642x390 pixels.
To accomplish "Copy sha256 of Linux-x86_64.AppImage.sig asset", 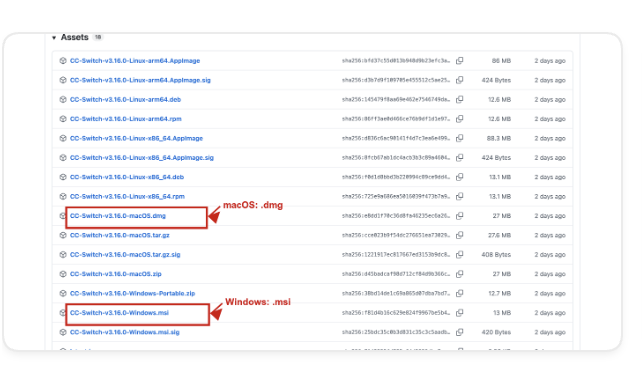I will pyautogui.click(x=460, y=158).
